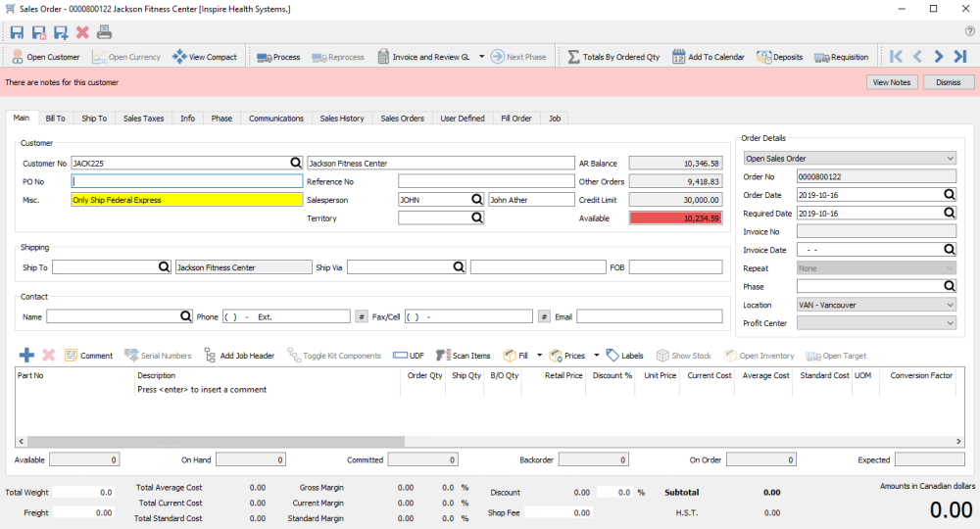Click the Save icon in top toolbar

pos(17,32)
